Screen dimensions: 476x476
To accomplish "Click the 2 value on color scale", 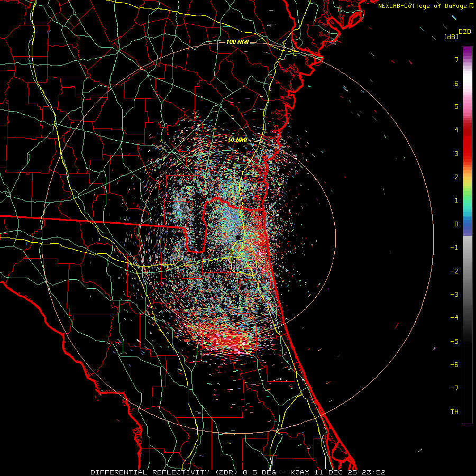I will (456, 177).
